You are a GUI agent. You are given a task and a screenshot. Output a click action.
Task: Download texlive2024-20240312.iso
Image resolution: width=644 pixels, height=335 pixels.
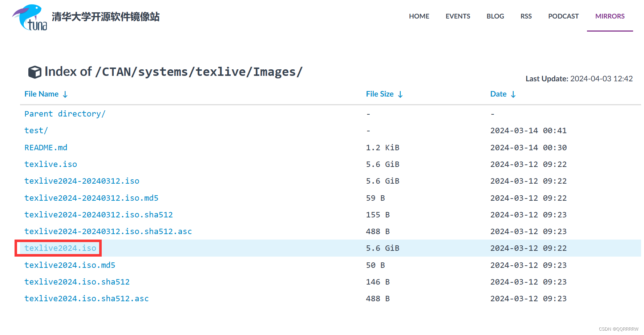[82, 181]
